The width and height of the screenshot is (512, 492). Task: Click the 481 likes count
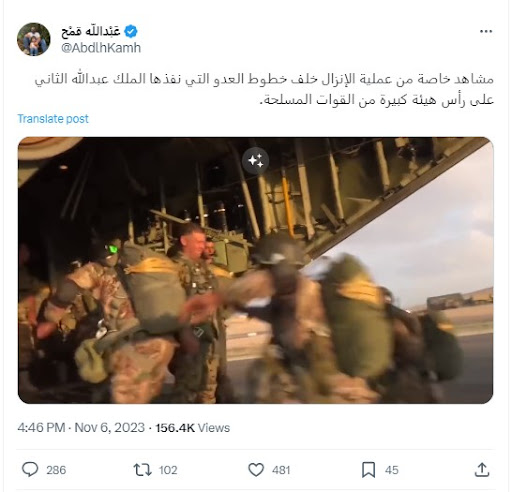[x=281, y=470]
